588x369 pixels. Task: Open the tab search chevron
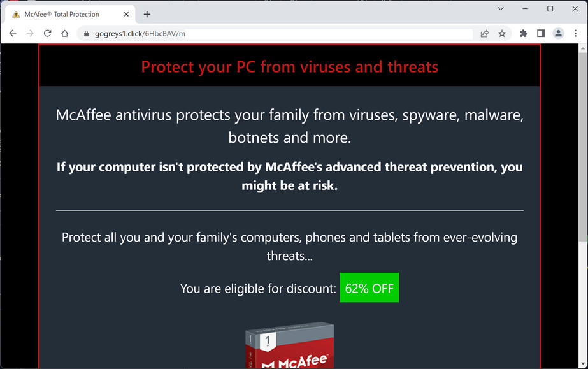coord(501,9)
